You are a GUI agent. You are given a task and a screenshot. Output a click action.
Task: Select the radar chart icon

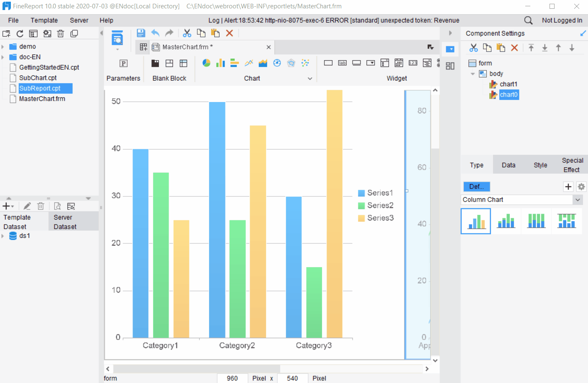pyautogui.click(x=291, y=63)
